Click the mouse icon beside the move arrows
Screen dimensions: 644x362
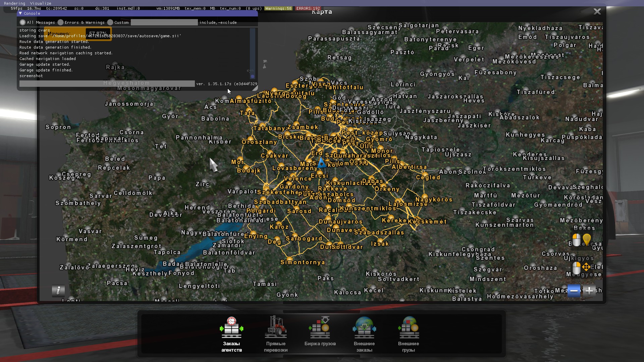tap(576, 268)
